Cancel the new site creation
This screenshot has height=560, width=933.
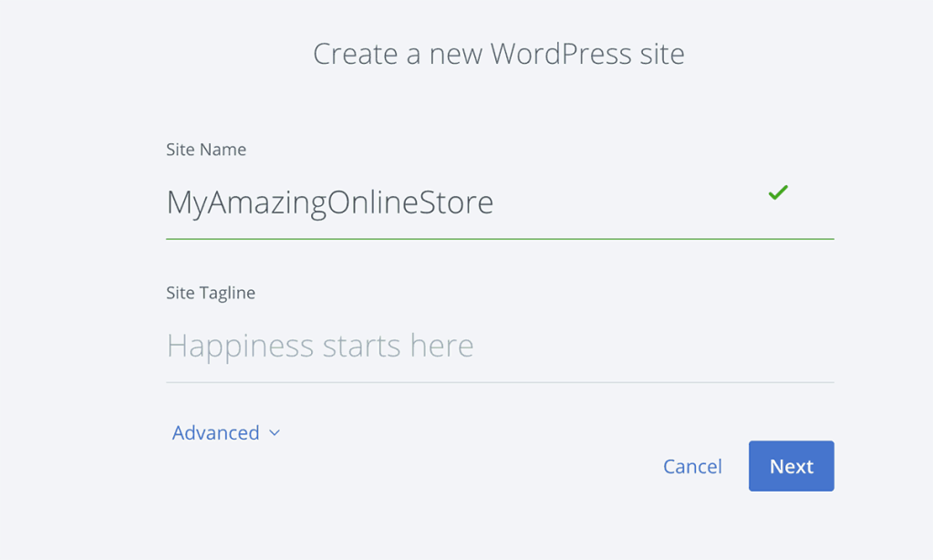coord(692,466)
